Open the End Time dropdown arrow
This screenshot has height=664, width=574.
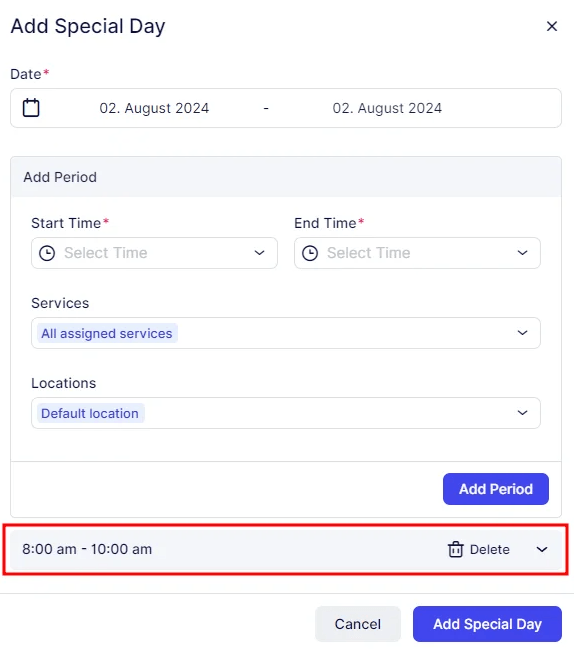tap(522, 253)
